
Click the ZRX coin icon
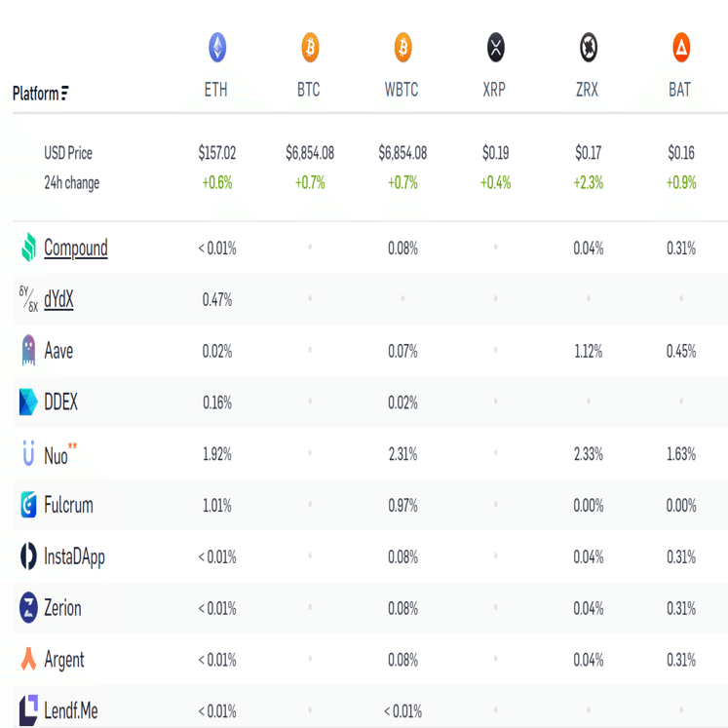588,47
